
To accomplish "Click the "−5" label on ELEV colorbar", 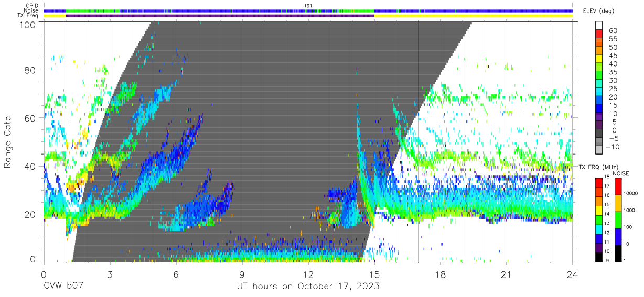I will (613, 139).
